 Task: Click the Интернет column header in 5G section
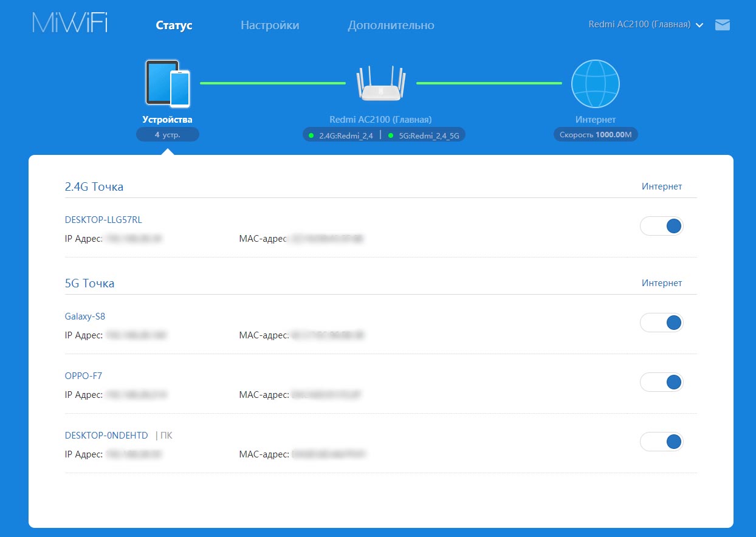[x=662, y=283]
